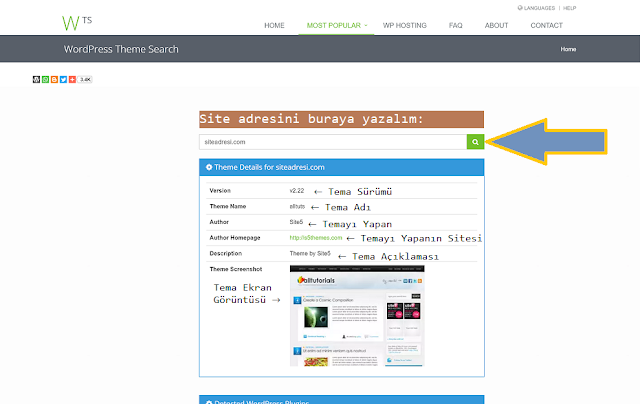The height and width of the screenshot is (404, 640).
Task: Select the Description value Theme by Site5
Action: pos(310,253)
